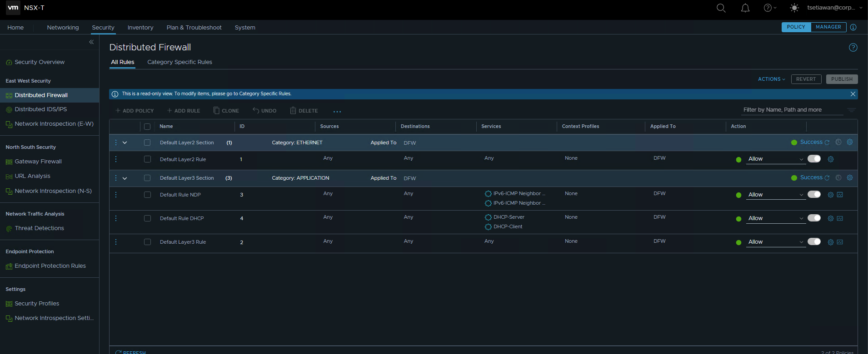Click ADD RULE in toolbar
Screen dimensions: 868x354
pyautogui.click(x=184, y=111)
